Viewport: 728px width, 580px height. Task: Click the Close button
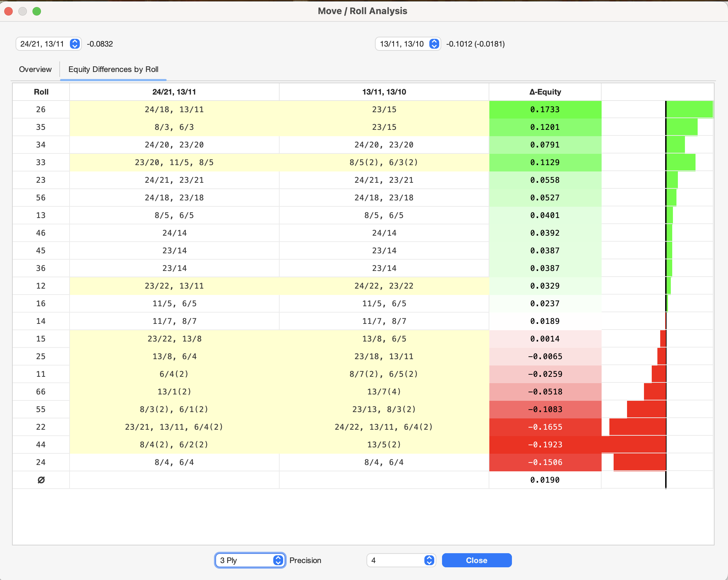(x=476, y=560)
